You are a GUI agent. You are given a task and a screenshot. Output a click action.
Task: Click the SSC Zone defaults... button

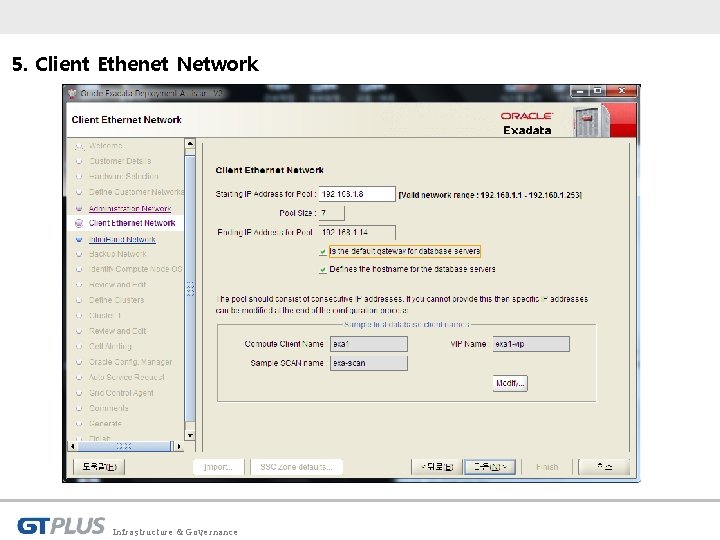(296, 467)
